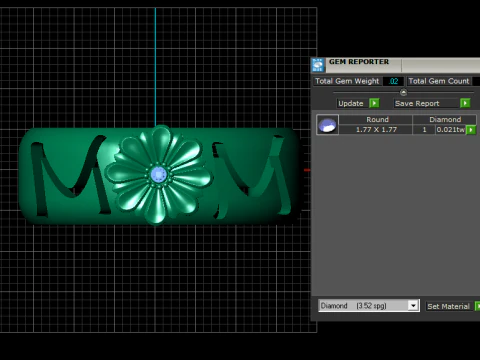Click the green arrow beside Update
Viewport: 480px width, 360px height.
tap(374, 103)
